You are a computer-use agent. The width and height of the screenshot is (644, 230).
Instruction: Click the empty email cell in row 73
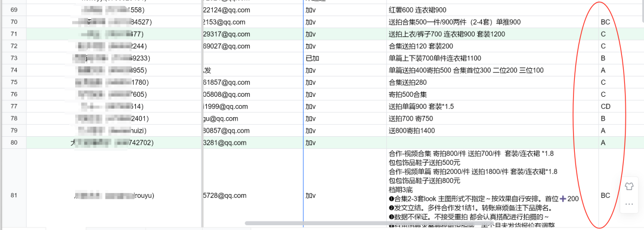pos(253,58)
